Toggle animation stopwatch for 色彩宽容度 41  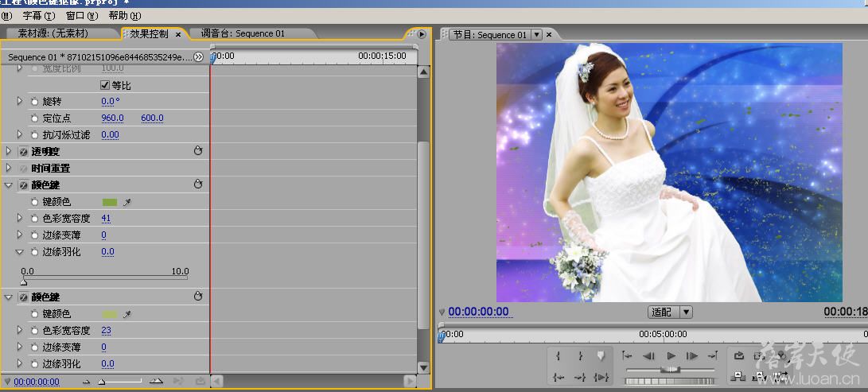34,219
